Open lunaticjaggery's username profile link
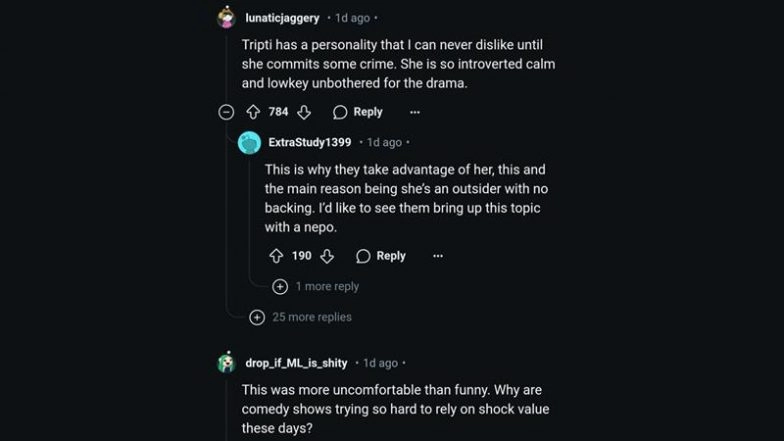This screenshot has height=441, width=784. [282, 18]
